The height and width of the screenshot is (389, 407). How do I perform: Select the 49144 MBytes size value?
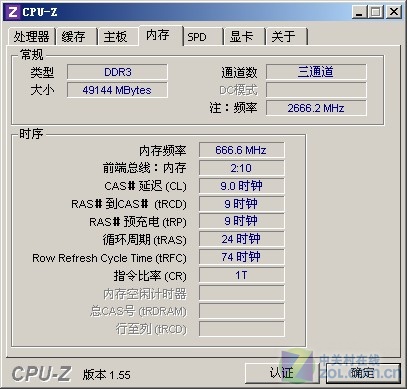[x=117, y=90]
